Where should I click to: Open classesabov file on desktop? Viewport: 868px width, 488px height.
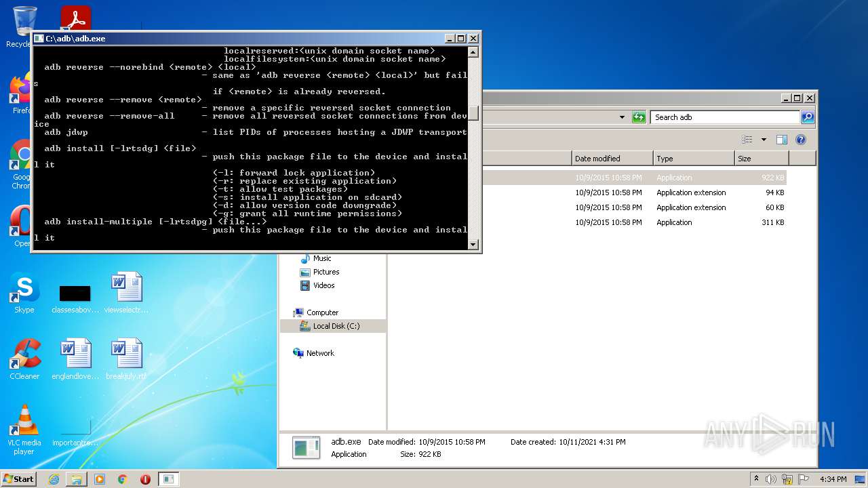[x=75, y=299]
